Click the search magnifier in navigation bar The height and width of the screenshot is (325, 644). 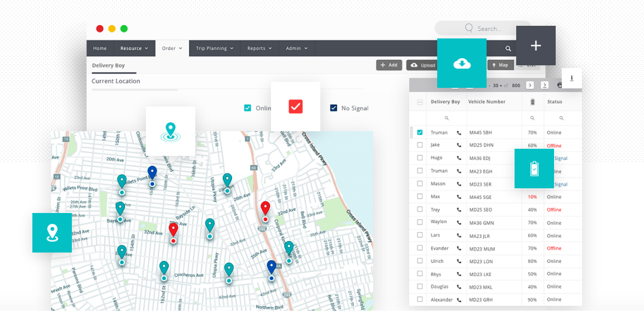tap(509, 49)
